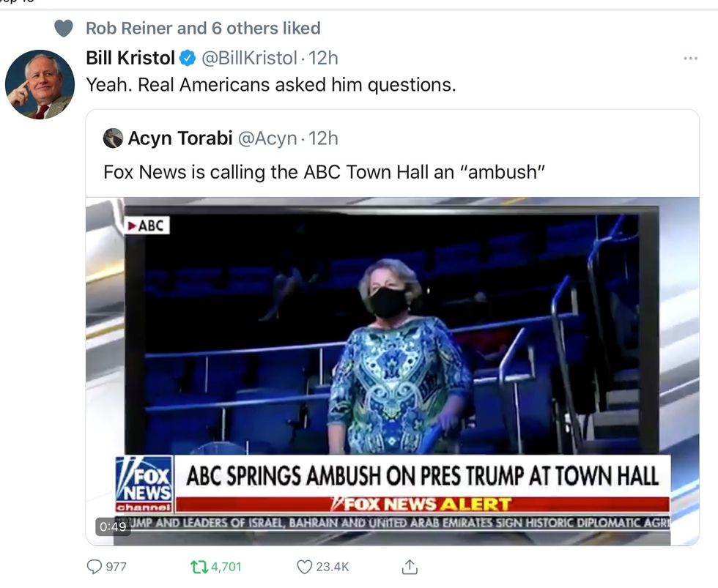Click the Acyn Torabi display name
Screen dimensions: 718x588
coord(180,138)
